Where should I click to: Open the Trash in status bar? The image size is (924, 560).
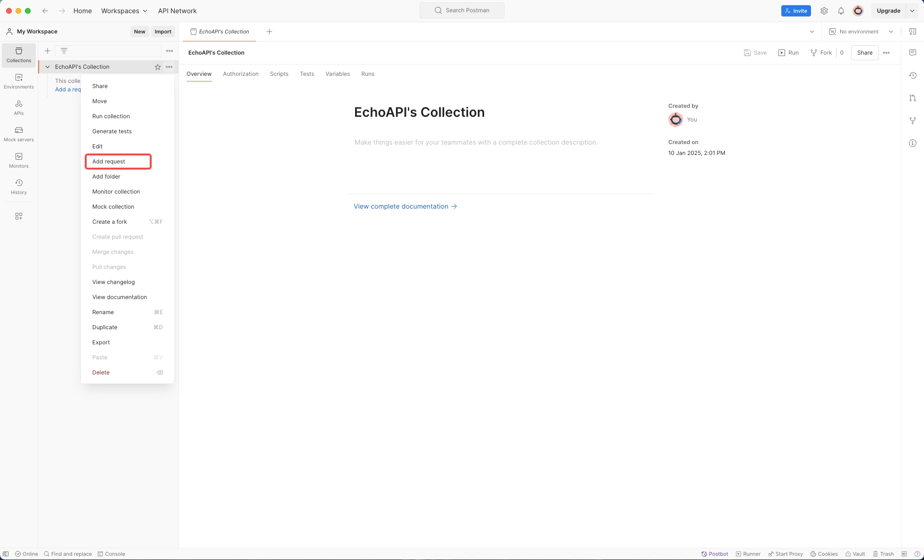click(x=883, y=554)
